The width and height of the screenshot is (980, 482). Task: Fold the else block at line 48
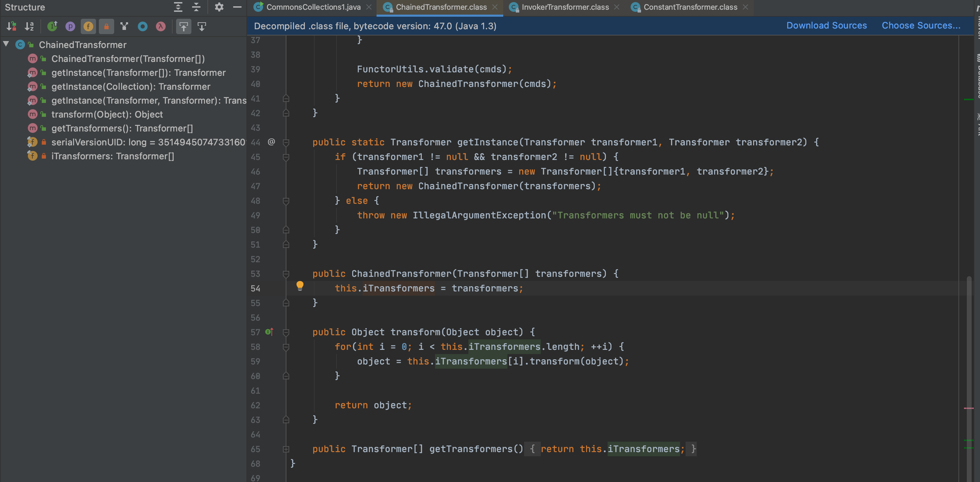pos(286,201)
